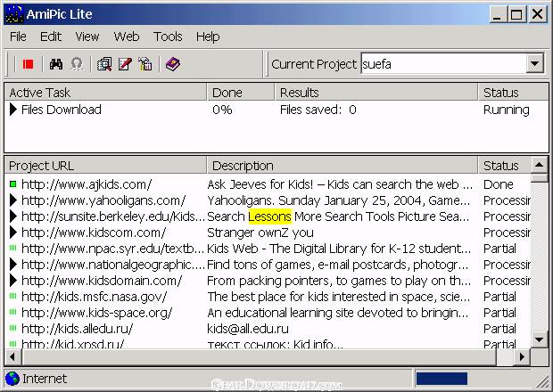The width and height of the screenshot is (553, 392).
Task: Click the horizontal scrollbar right arrow
Action: pyautogui.click(x=522, y=357)
